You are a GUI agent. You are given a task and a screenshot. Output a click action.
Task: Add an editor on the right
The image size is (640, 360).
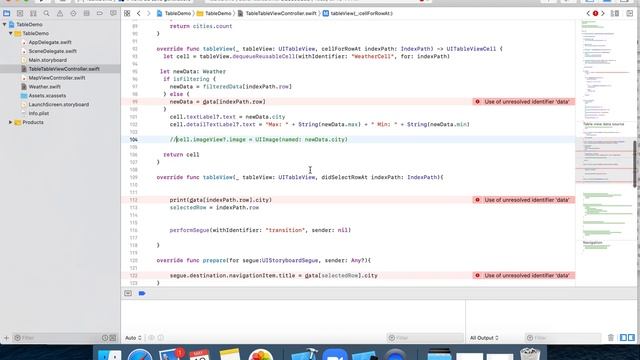tap(629, 13)
